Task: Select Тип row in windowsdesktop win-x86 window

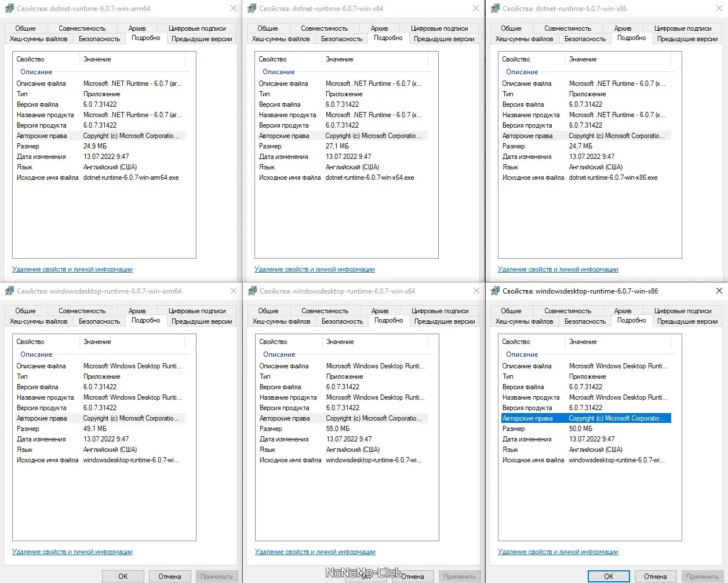Action: pos(586,376)
